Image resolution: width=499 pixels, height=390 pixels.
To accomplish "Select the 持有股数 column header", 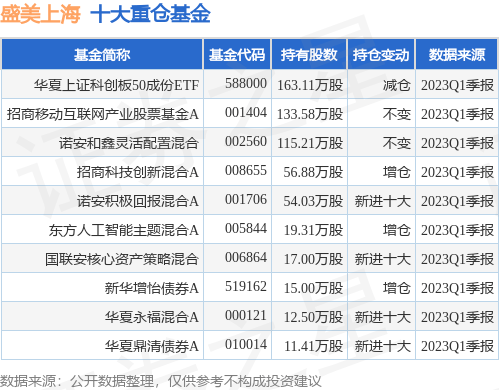I will tap(309, 55).
